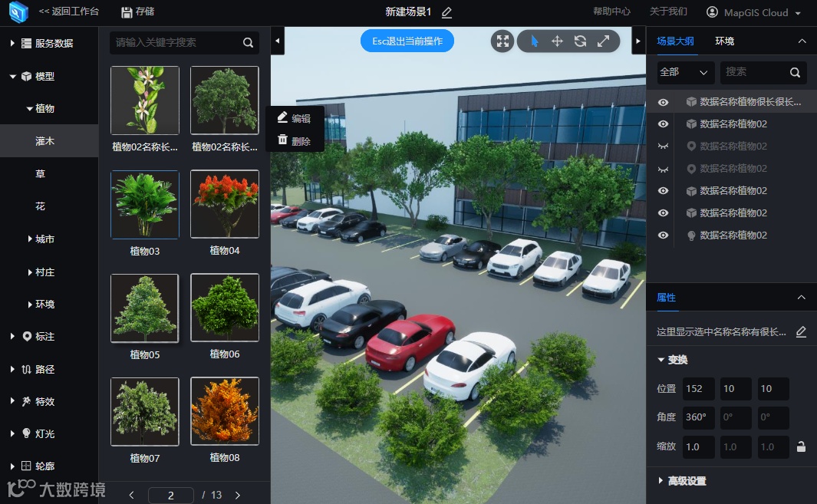Edit selected object name pencil icon
Viewport: 817px width, 504px height.
[x=802, y=331]
